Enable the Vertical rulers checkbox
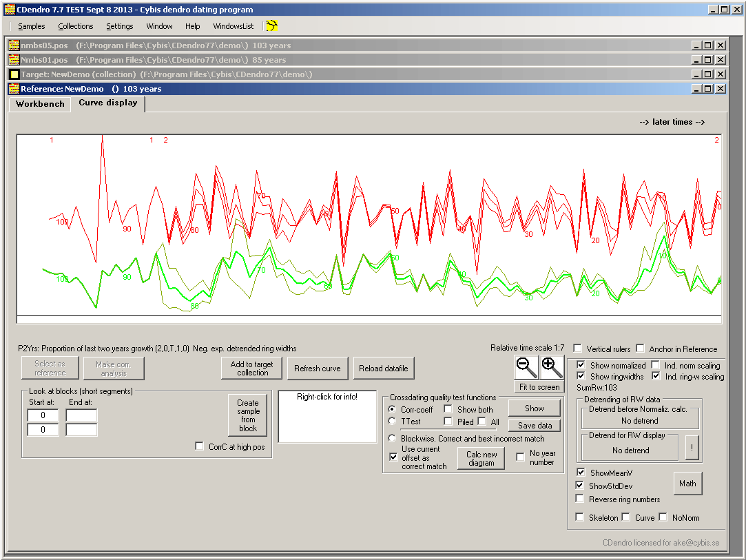Screen dimensions: 746x560 pos(577,349)
